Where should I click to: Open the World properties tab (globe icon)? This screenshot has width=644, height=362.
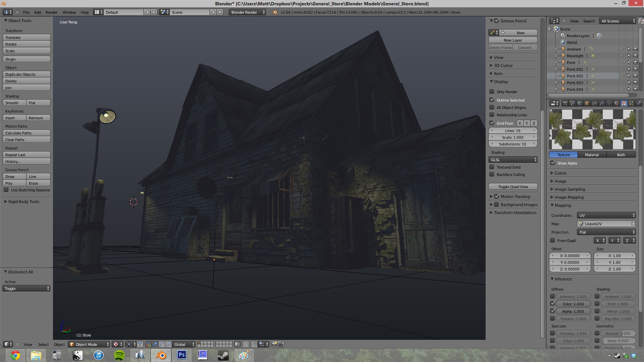click(x=580, y=103)
